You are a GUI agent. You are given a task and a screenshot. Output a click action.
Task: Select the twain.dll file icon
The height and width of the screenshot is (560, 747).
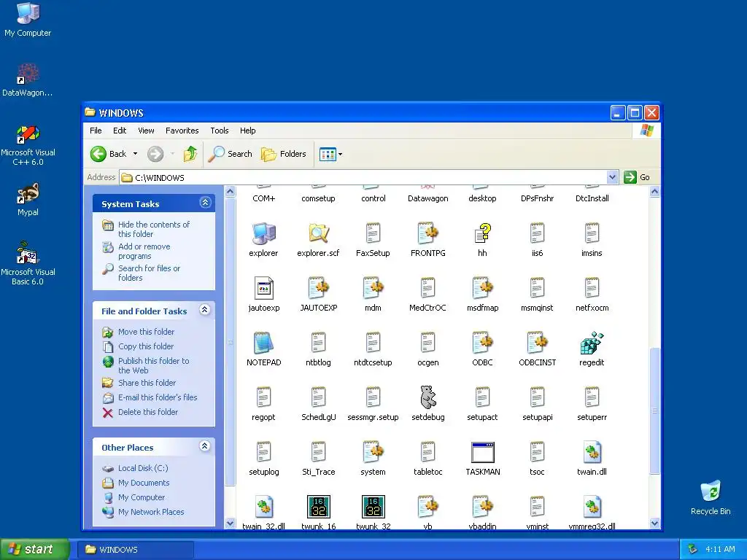click(592, 452)
